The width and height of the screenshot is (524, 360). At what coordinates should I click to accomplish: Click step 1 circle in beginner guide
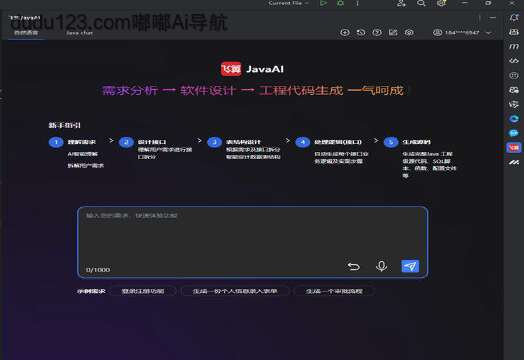click(56, 142)
